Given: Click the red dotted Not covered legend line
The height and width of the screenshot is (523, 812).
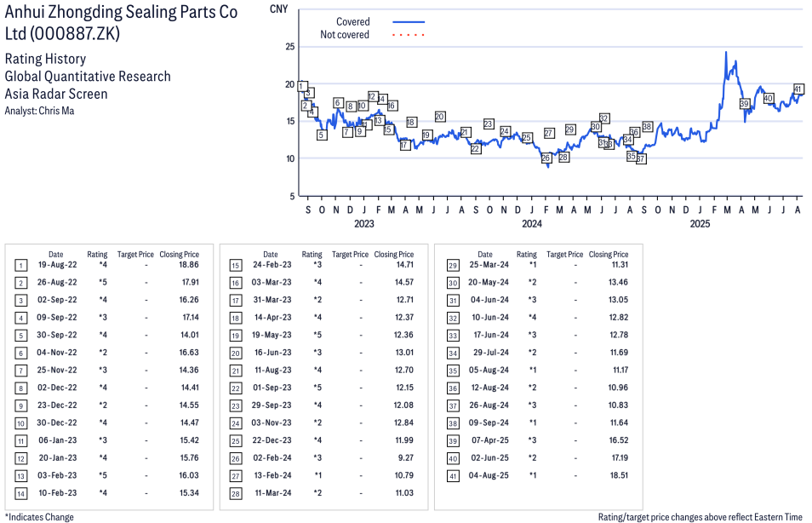Looking at the screenshot, I should click(x=409, y=35).
